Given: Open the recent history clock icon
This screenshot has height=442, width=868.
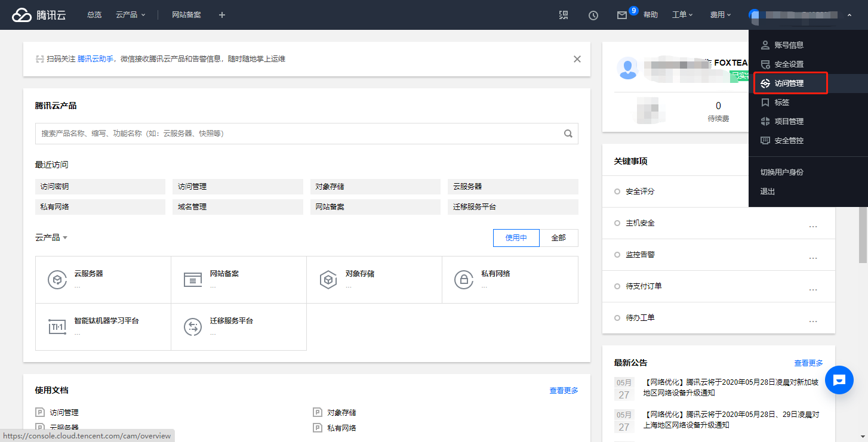Looking at the screenshot, I should click(593, 16).
